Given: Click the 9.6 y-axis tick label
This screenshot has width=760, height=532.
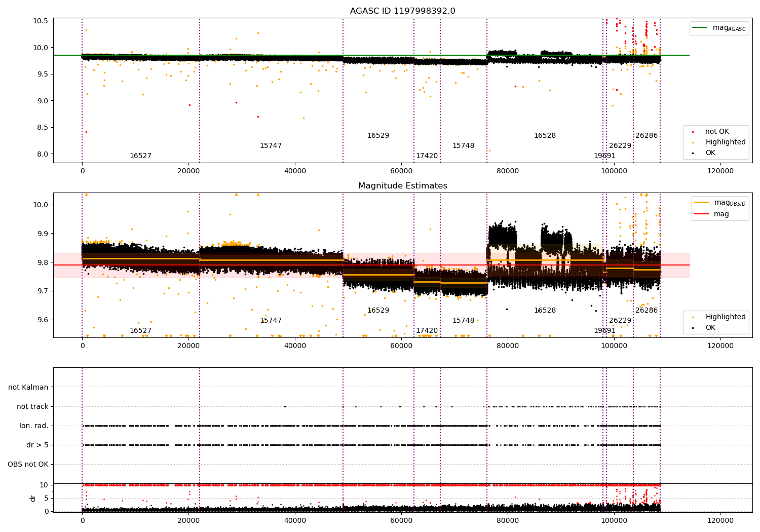Looking at the screenshot, I should (42, 320).
